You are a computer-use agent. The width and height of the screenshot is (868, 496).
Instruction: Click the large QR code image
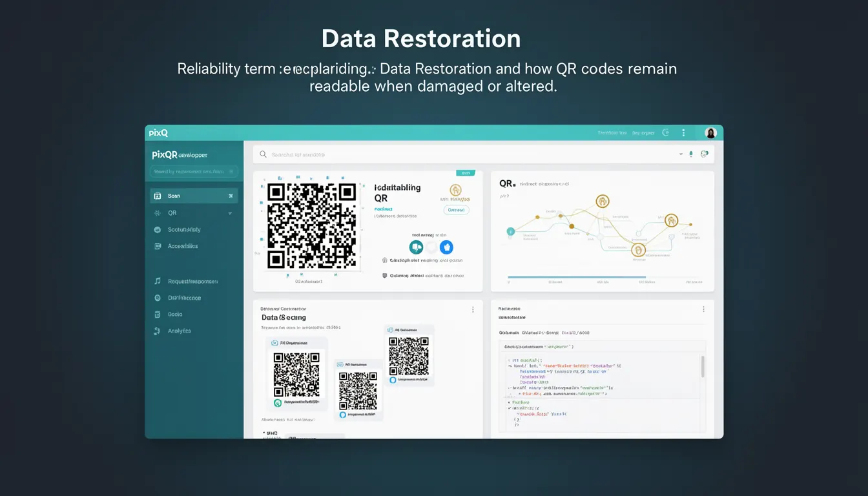(x=312, y=226)
